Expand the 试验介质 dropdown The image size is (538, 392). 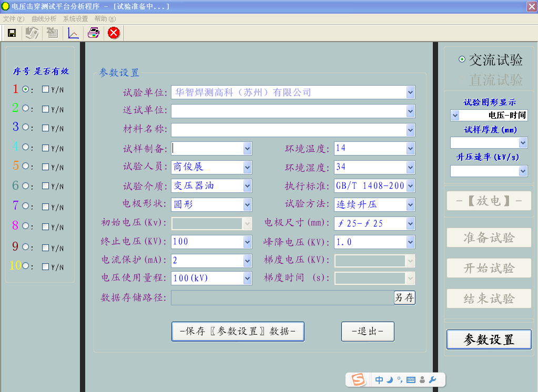click(247, 185)
